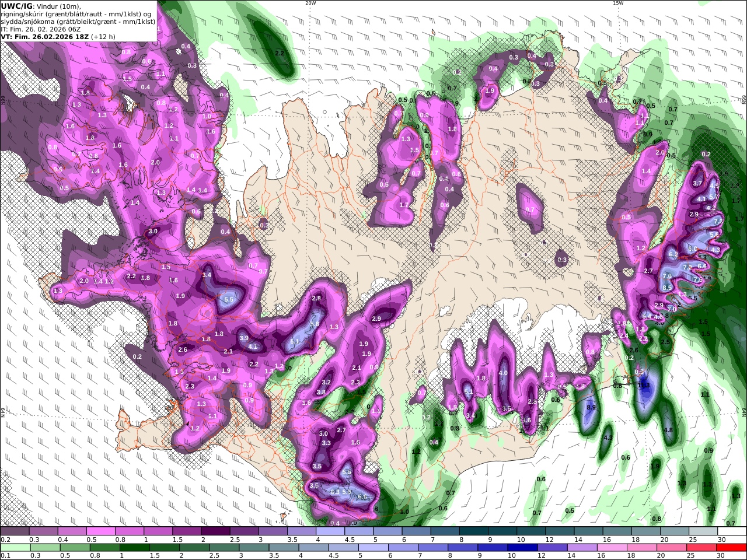Pick the rain scale 0.1–0.3 palest green swatch
Viewport: 747px width, 560px height.
coord(15,548)
